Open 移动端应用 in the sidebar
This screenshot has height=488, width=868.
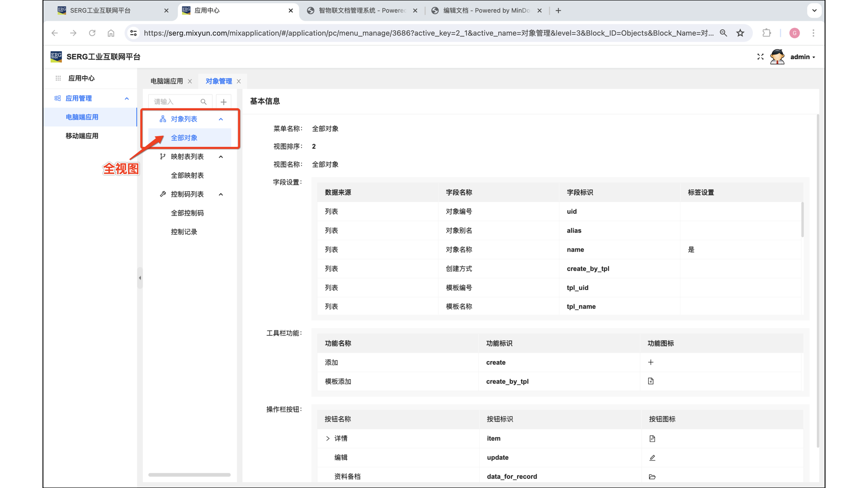coord(82,136)
